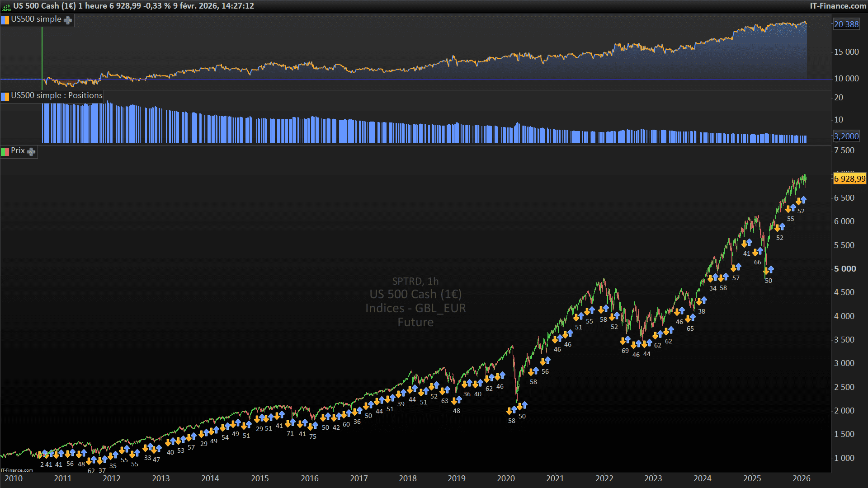The image size is (868, 488).
Task: Click the yellow 6 928,99 current price tag
Action: (849, 178)
